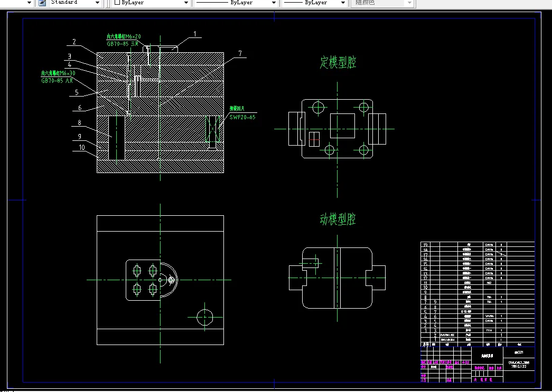Open the Standard style dropdown
The image size is (552, 392).
[x=98, y=3]
